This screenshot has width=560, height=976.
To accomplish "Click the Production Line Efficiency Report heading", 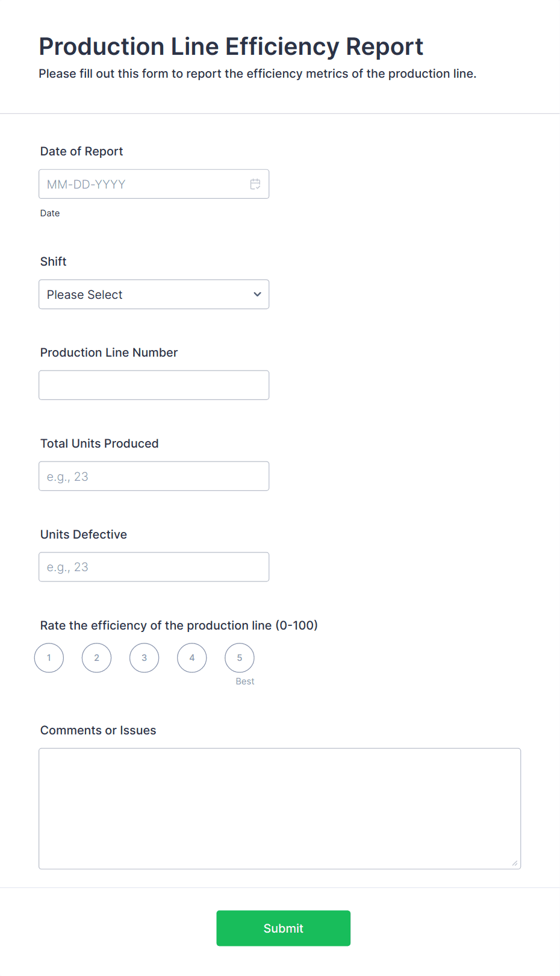I will 231,46.
